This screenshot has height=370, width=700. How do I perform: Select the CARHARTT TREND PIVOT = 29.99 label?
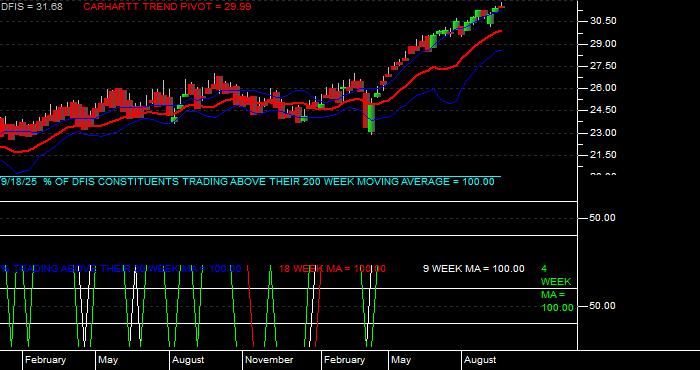pyautogui.click(x=167, y=7)
